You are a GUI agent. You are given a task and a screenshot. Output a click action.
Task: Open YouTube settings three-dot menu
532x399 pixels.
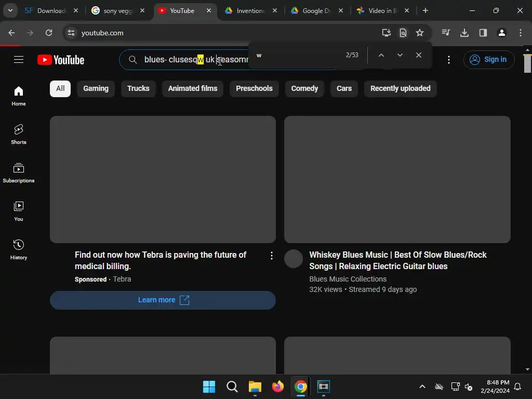coord(449,60)
